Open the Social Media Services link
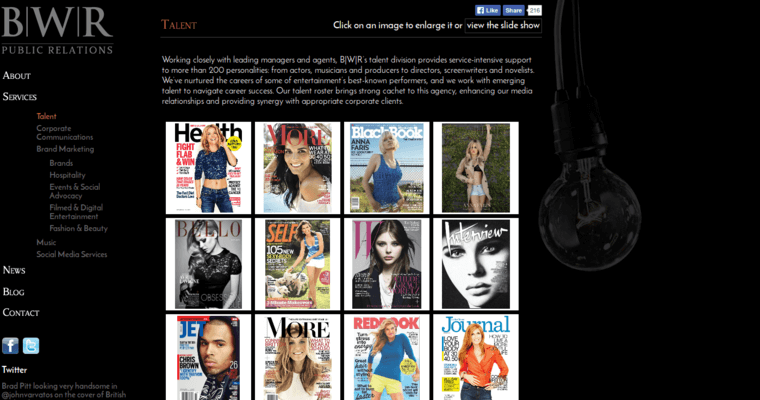 coord(72,254)
